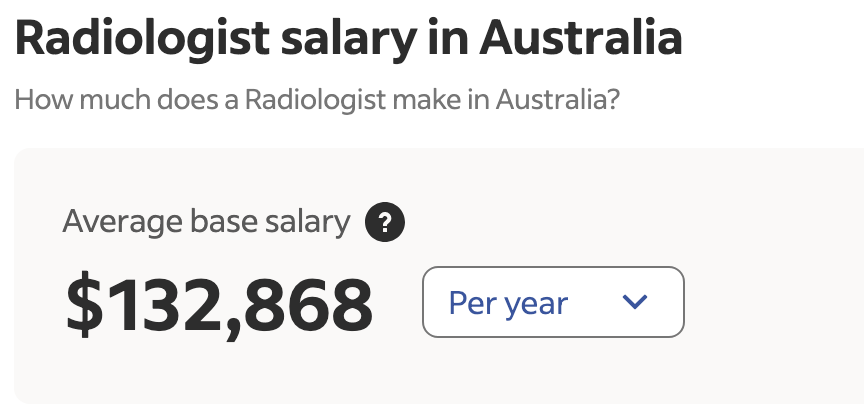Click the word 'Radiologist' in the main heading
Image resolution: width=864 pixels, height=416 pixels.
pyautogui.click(x=142, y=40)
